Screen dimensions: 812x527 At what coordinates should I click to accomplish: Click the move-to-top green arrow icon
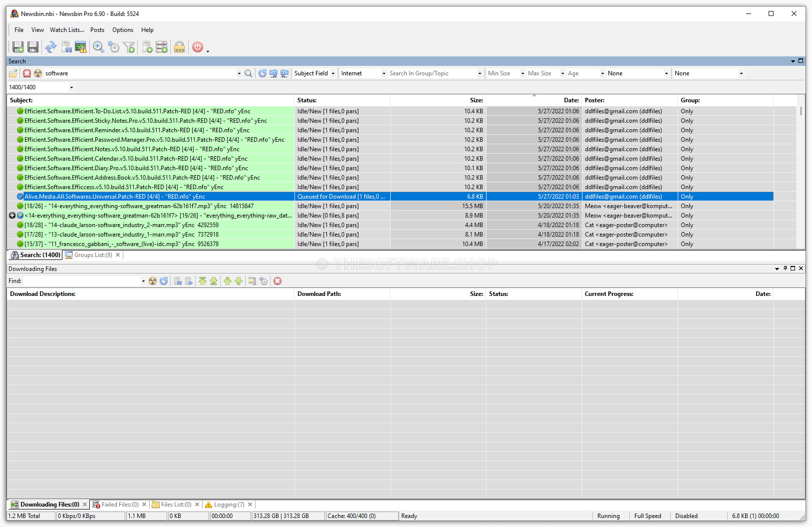tap(203, 281)
